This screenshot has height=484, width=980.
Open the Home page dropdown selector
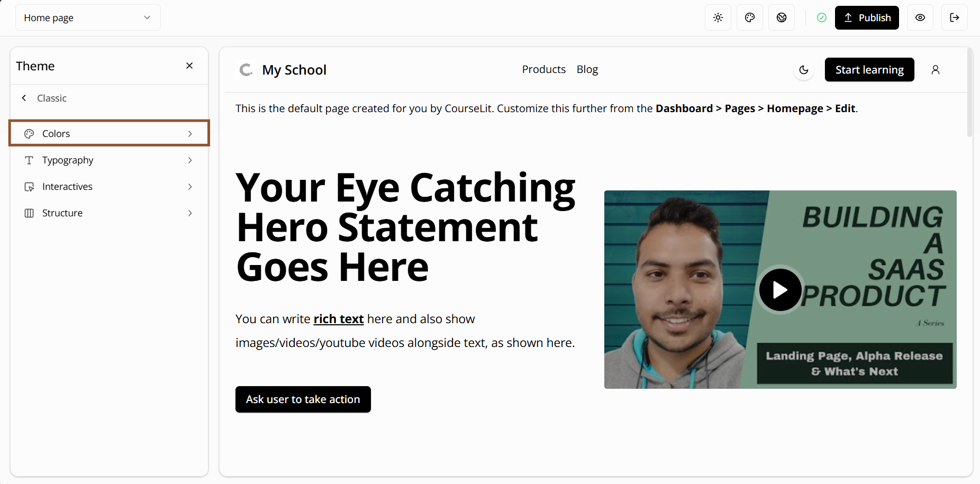pos(88,17)
